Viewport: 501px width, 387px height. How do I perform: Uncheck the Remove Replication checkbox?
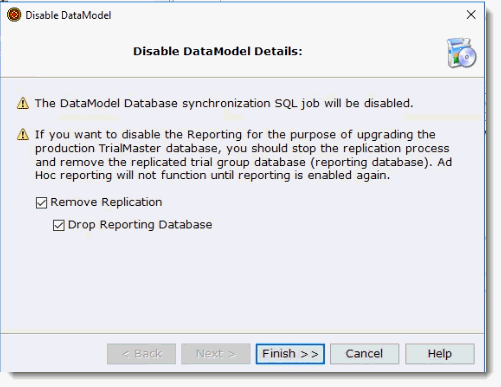tap(41, 203)
